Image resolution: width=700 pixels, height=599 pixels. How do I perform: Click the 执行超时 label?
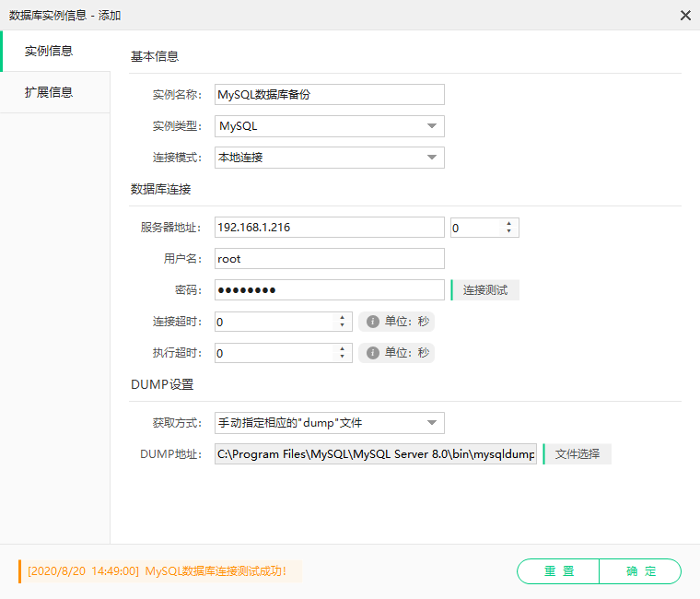coord(177,353)
